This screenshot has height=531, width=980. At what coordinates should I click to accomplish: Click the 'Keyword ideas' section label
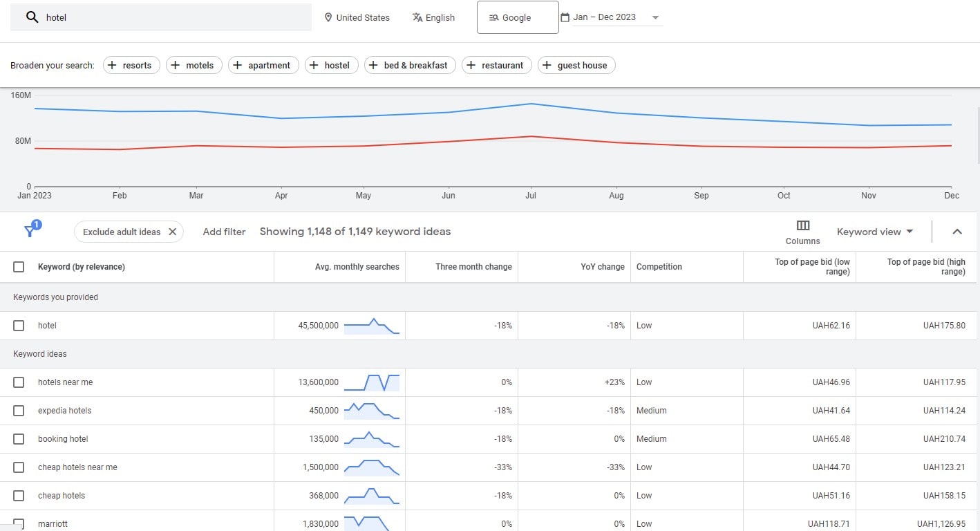pyautogui.click(x=40, y=354)
